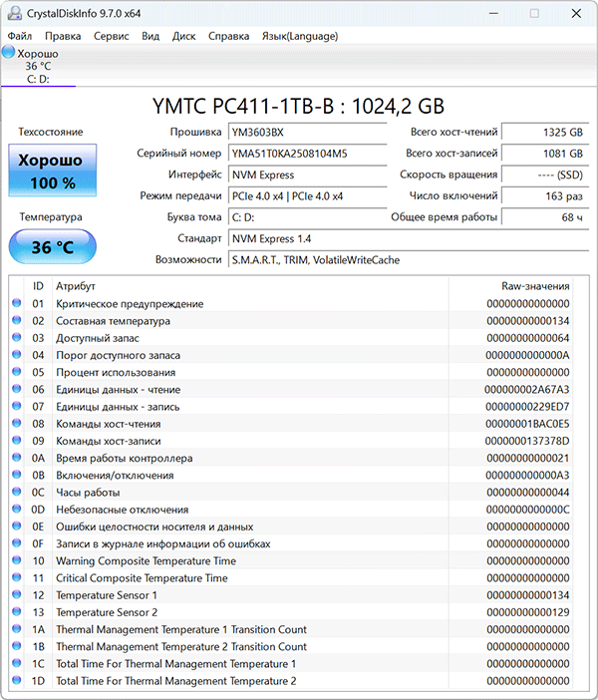Click status orb of attribute 0A row

point(17,457)
